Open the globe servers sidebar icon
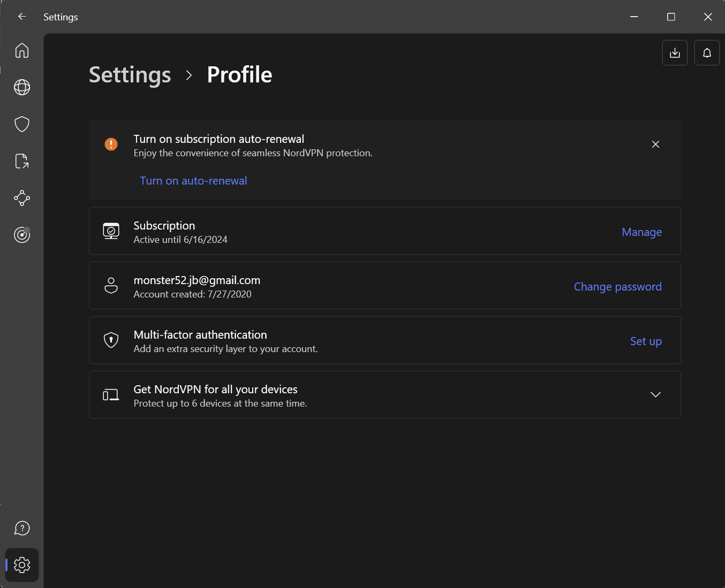Viewport: 725px width, 588px height. 22,87
